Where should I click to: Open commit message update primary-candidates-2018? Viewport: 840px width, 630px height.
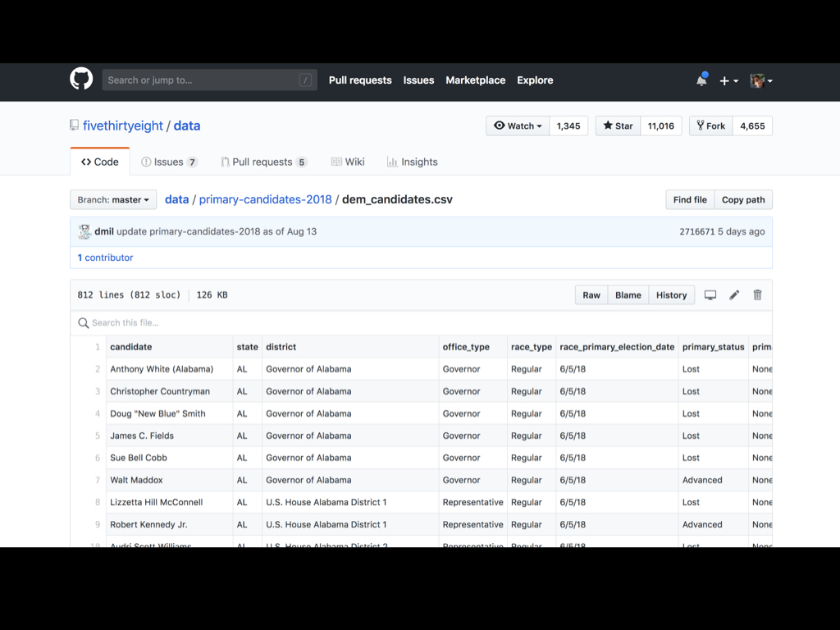pyautogui.click(x=217, y=231)
